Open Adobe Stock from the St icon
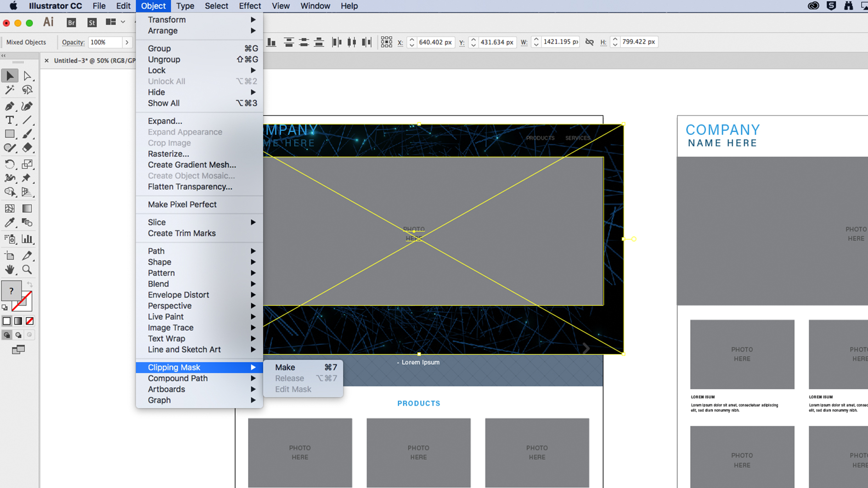868x488 pixels. coord(92,22)
